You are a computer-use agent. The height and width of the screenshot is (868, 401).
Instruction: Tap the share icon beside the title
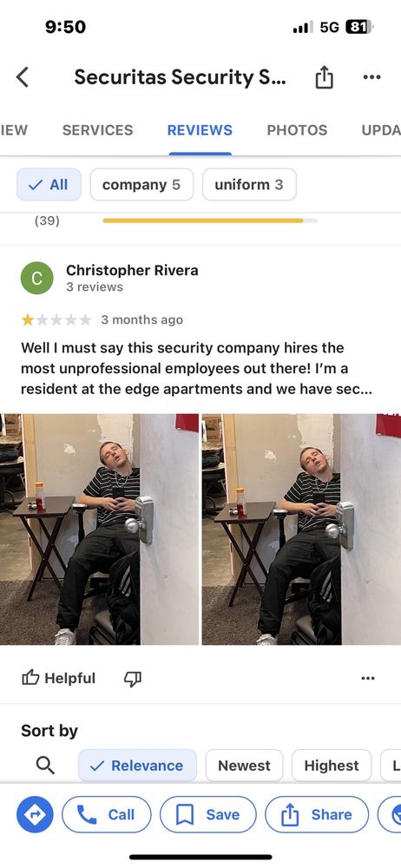pyautogui.click(x=324, y=77)
